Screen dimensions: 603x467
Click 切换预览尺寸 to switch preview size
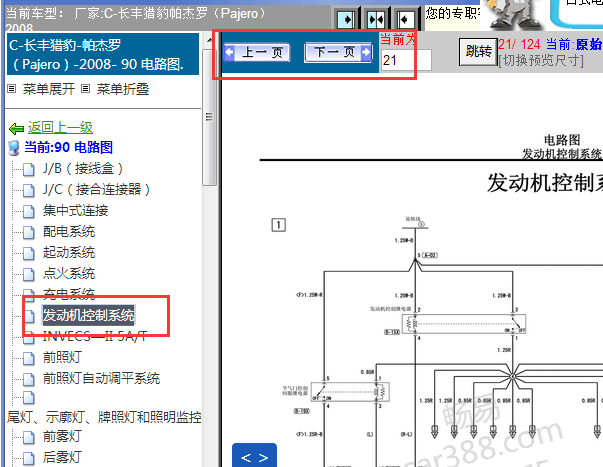click(x=541, y=60)
